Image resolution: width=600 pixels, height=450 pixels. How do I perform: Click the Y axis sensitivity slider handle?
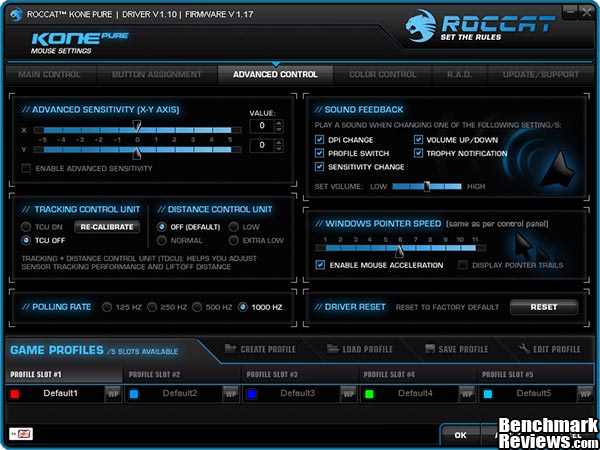pyautogui.click(x=137, y=154)
